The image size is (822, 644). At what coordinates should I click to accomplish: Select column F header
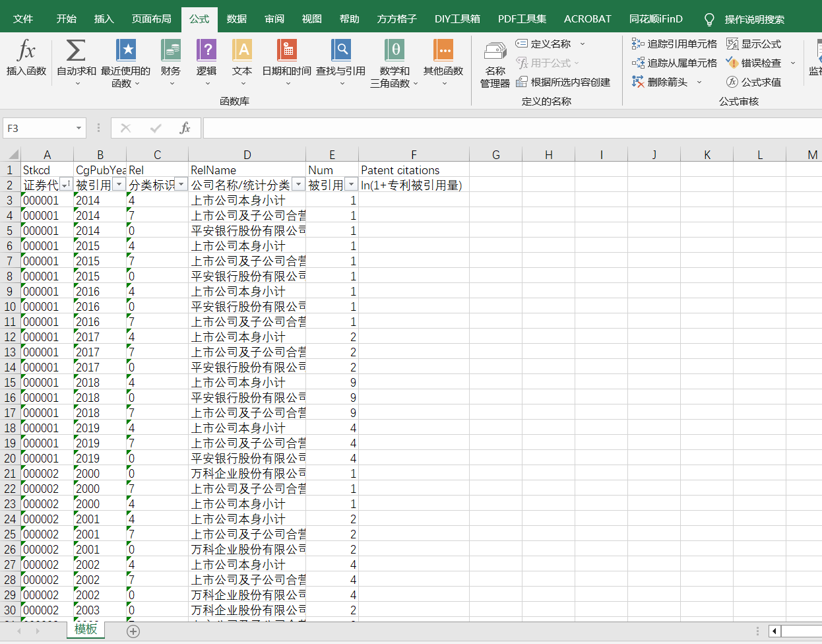coord(414,154)
